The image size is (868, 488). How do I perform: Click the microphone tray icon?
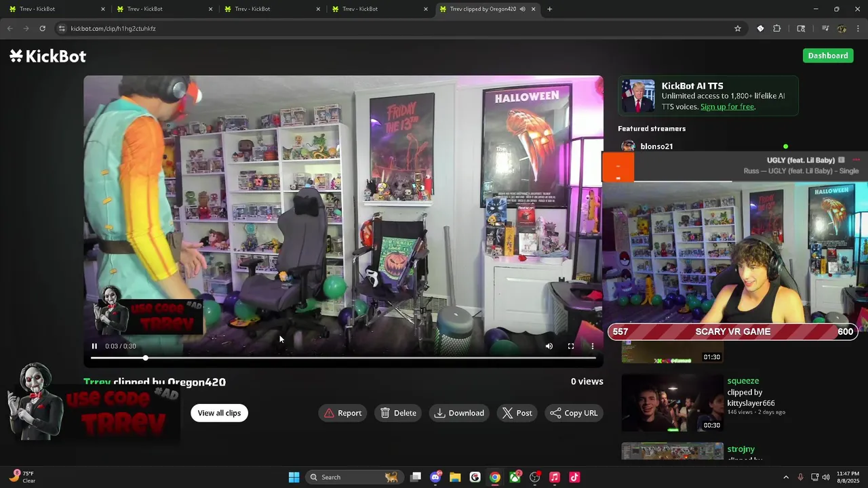[801, 477]
